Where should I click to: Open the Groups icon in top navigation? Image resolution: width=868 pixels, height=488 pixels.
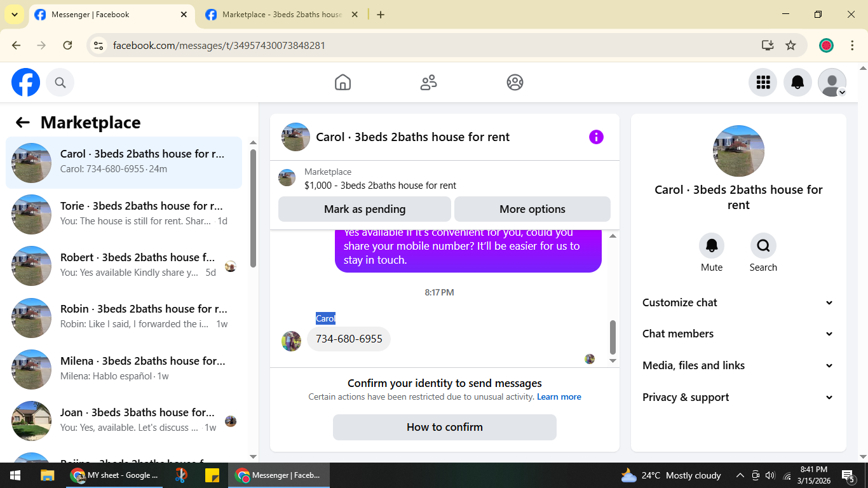point(515,83)
